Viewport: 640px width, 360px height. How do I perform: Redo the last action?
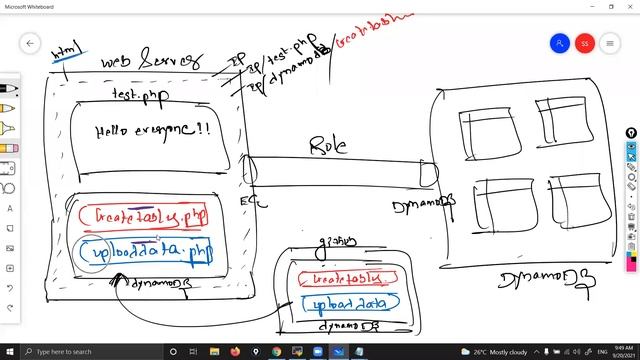point(10,308)
